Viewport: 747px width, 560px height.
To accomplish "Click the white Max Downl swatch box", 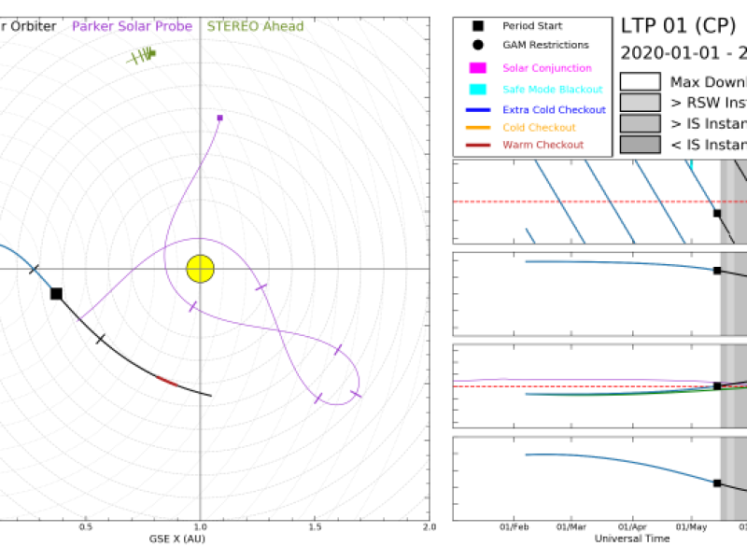I will [x=641, y=81].
